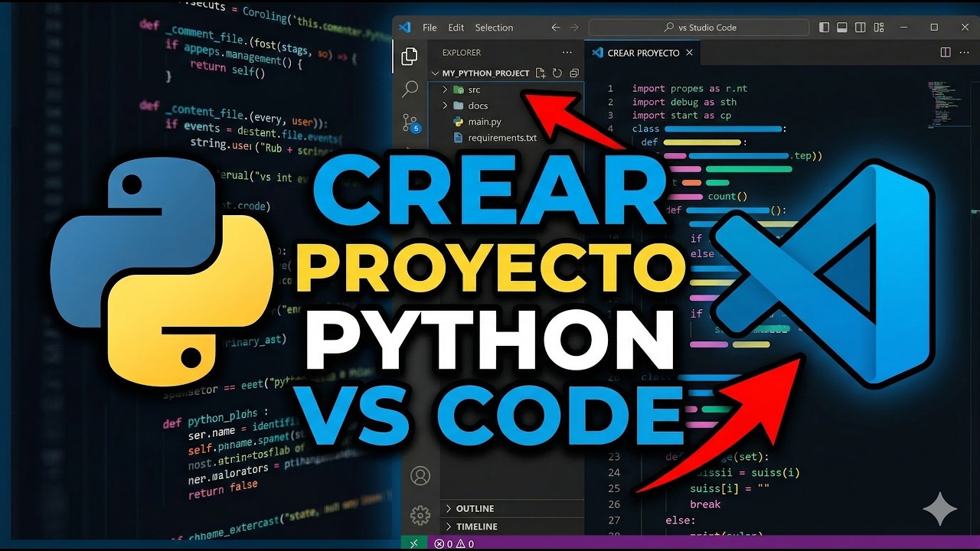Image resolution: width=980 pixels, height=551 pixels.
Task: Go back with the left navigation arrow
Action: point(556,28)
